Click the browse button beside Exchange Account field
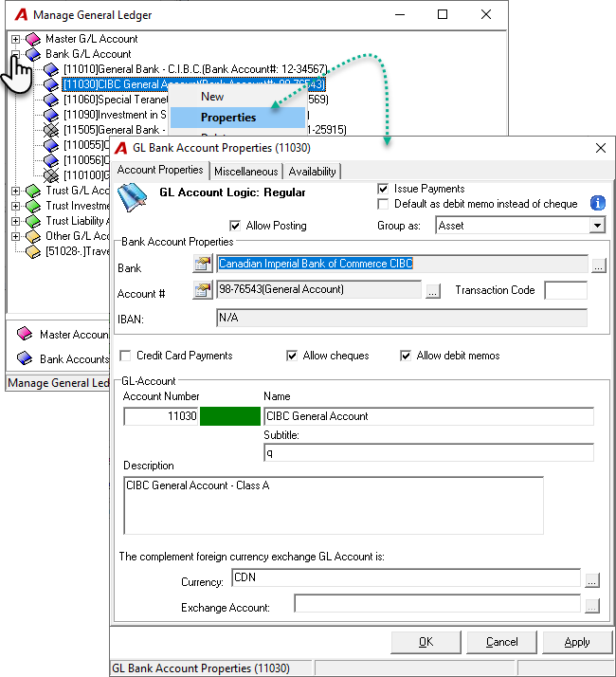Viewport: 616px width, 677px height. 591,606
